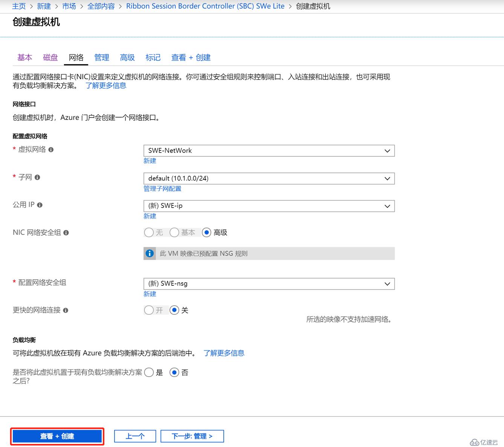The height and width of the screenshot is (447, 504).
Task: Click info icon next to 虚拟网络
Action: 51,150
